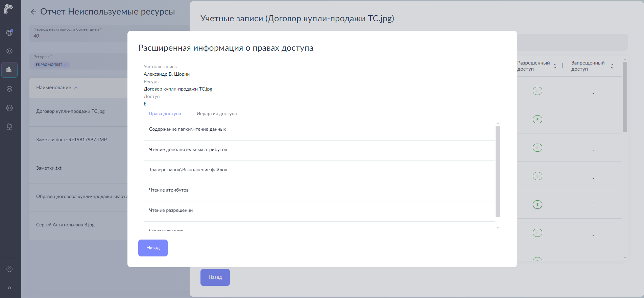
Task: Open the Договор купли-продажи ТС.jpg row in the report table
Action: pyautogui.click(x=78, y=113)
